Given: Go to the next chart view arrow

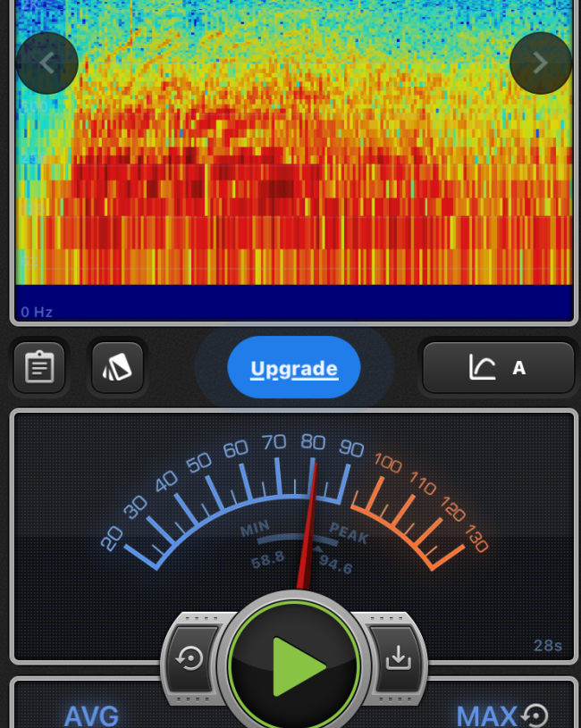Looking at the screenshot, I should [540, 63].
